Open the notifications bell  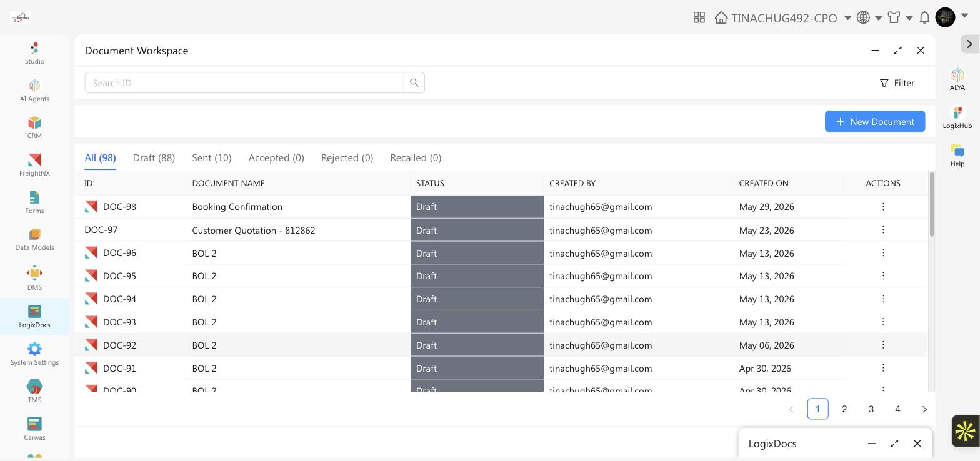tap(924, 17)
